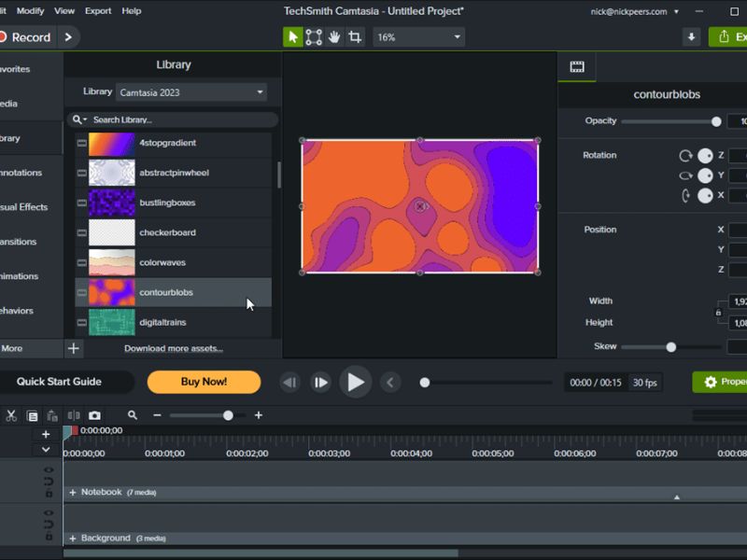This screenshot has height=560, width=747.
Task: Click the X rotation arrow icon
Action: pos(685,196)
